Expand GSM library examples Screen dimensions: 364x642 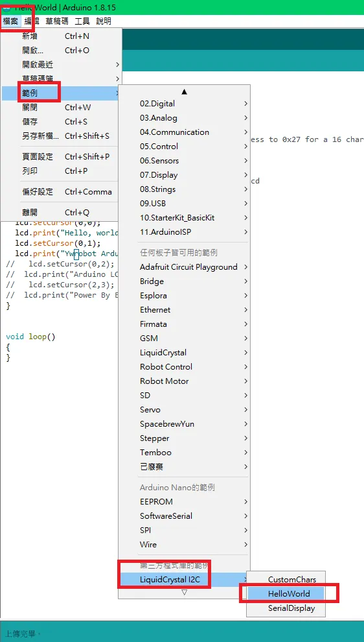click(x=184, y=339)
